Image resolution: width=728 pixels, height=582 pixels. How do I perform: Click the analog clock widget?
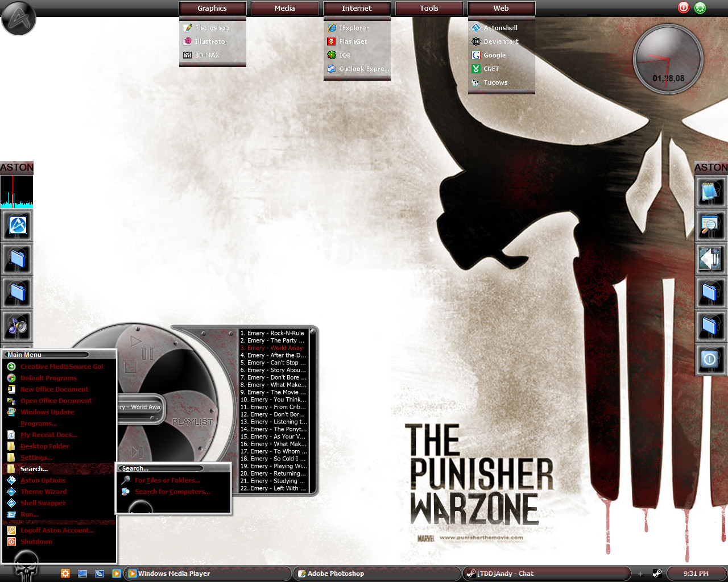pos(668,59)
